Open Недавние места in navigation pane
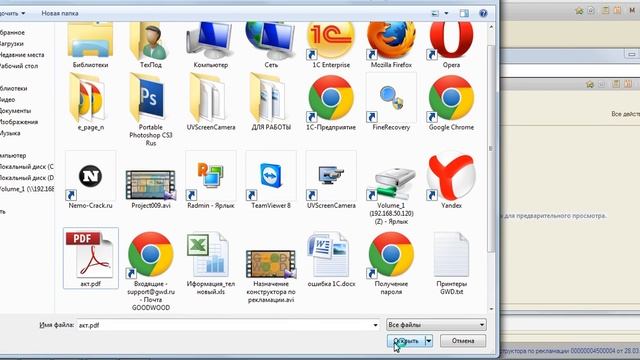This screenshot has height=360, width=640. point(22,55)
